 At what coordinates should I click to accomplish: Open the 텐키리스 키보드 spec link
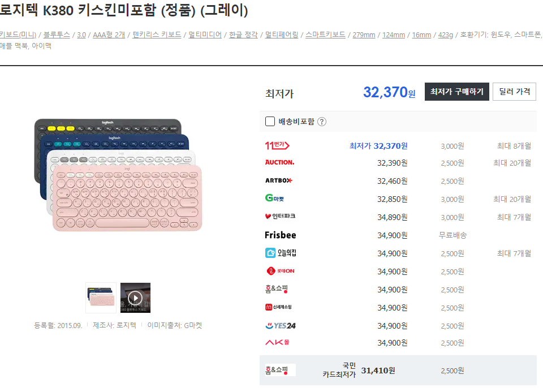tap(157, 35)
